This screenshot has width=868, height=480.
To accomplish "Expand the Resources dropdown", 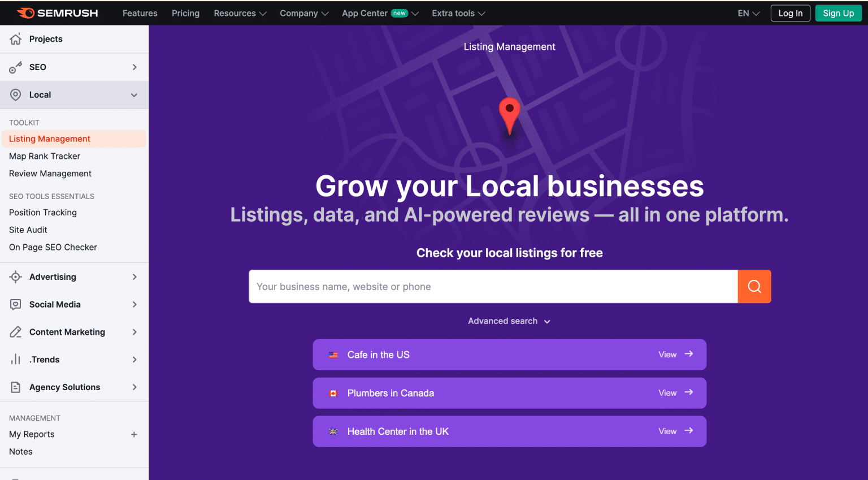I will click(240, 13).
